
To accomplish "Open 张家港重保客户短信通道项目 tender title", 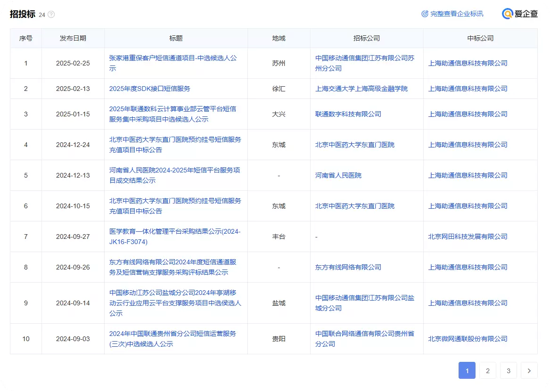I will 173,63.
